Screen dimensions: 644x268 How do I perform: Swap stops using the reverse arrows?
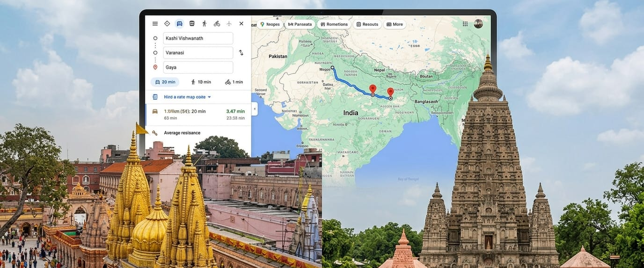[x=241, y=53]
